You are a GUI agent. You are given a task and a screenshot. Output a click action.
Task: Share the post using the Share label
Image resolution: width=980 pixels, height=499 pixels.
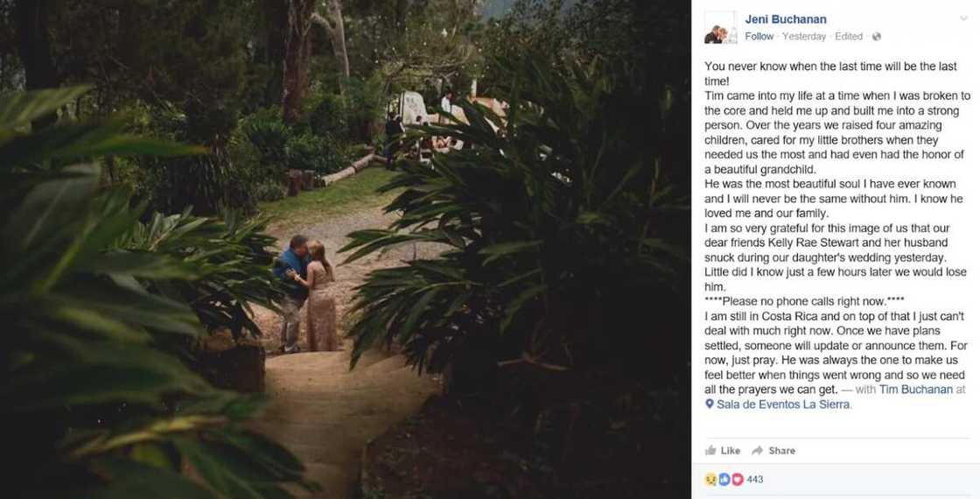coord(781,450)
